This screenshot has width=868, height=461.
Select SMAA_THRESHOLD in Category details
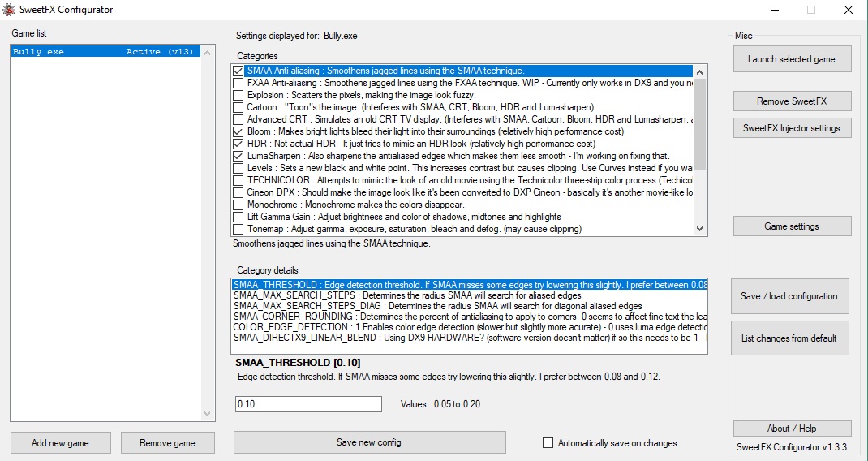pyautogui.click(x=470, y=285)
